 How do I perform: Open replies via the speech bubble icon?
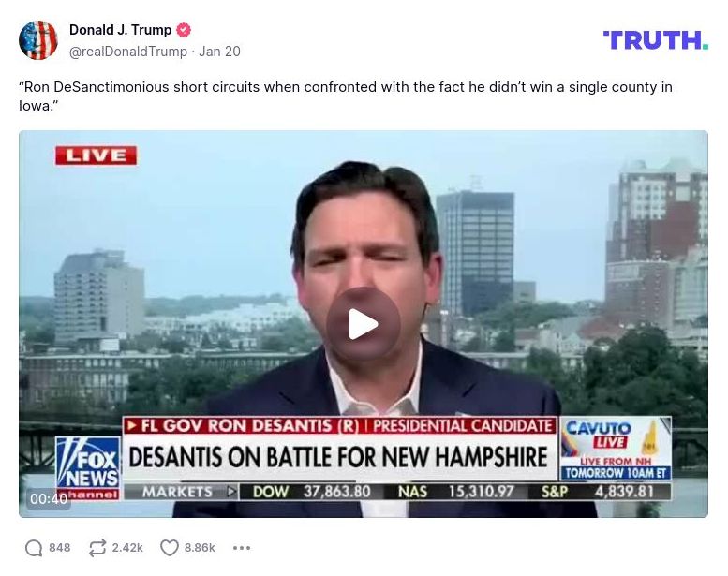pyautogui.click(x=34, y=548)
